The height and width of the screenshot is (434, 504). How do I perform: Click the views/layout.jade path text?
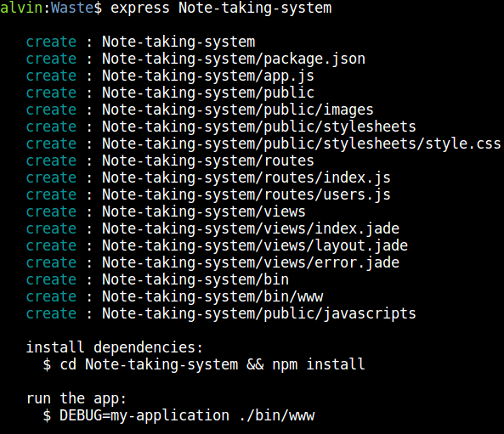click(336, 245)
